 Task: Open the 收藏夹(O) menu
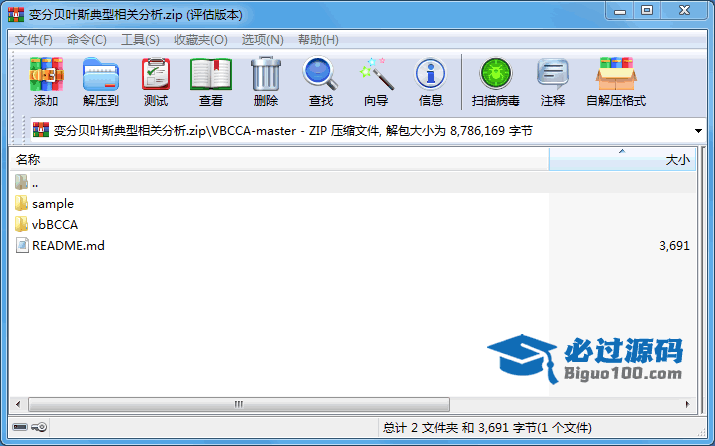201,40
